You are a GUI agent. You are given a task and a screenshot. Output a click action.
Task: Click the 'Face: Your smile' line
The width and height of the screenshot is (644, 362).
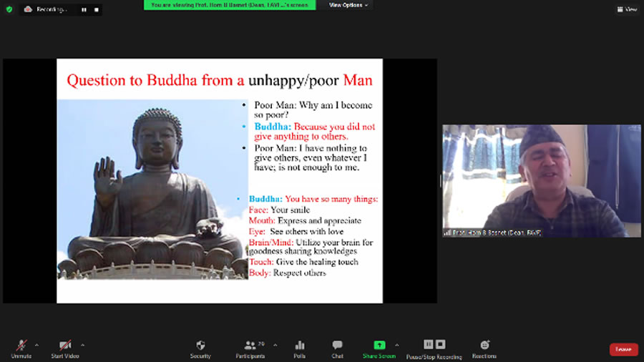pos(279,210)
